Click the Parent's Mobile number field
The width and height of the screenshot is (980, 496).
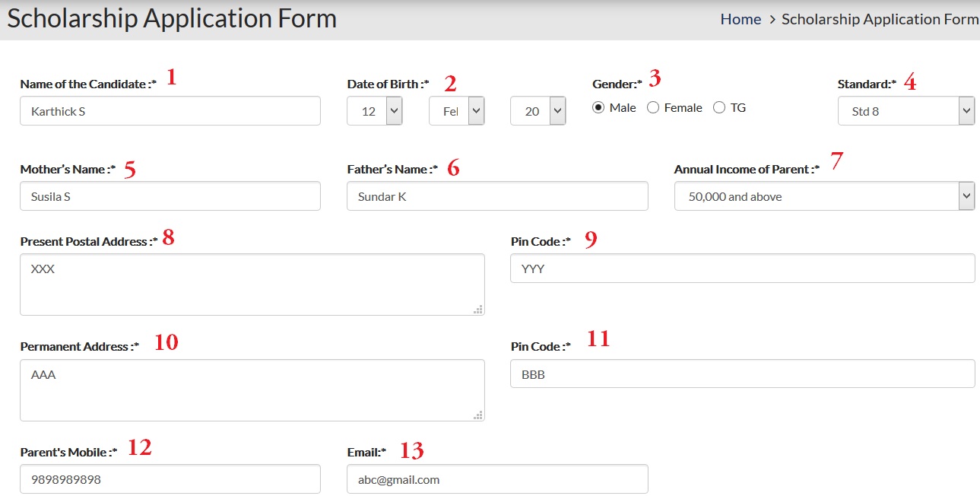170,480
